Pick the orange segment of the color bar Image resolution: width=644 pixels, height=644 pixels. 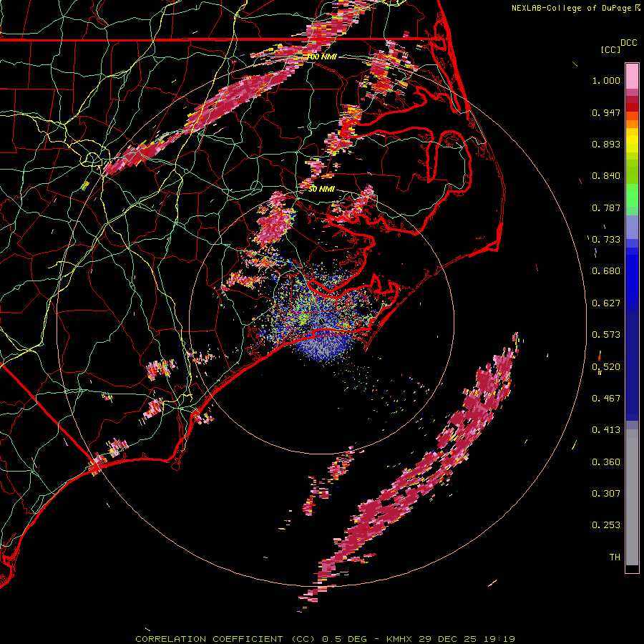pos(632,123)
